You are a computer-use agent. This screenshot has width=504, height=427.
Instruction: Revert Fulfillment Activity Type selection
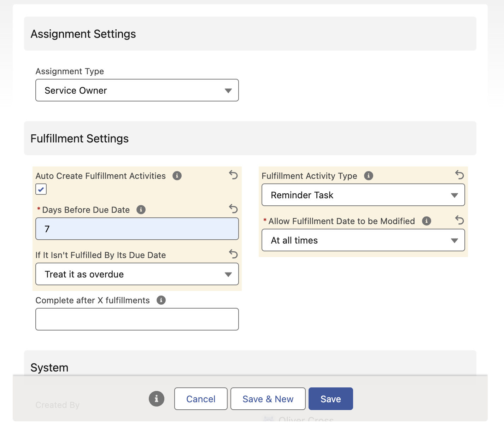pyautogui.click(x=459, y=175)
